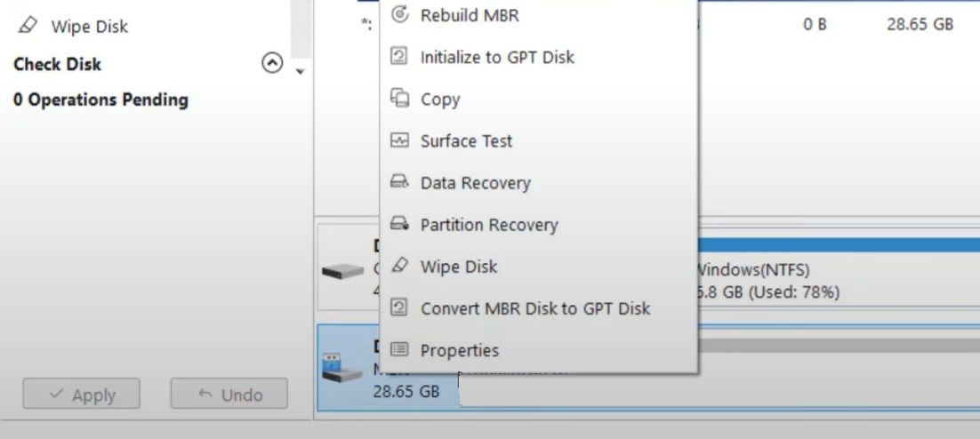Click the Surface Test icon
This screenshot has width=980, height=439.
coord(400,140)
